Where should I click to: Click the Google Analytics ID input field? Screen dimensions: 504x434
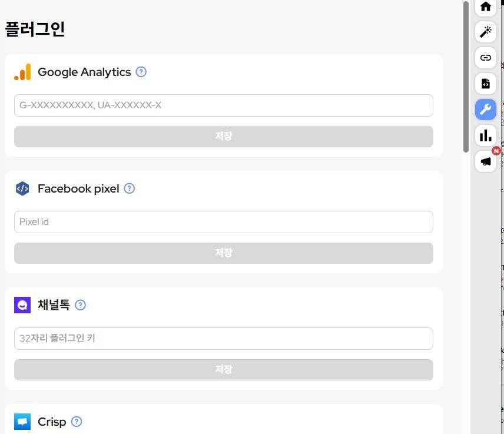click(x=224, y=105)
